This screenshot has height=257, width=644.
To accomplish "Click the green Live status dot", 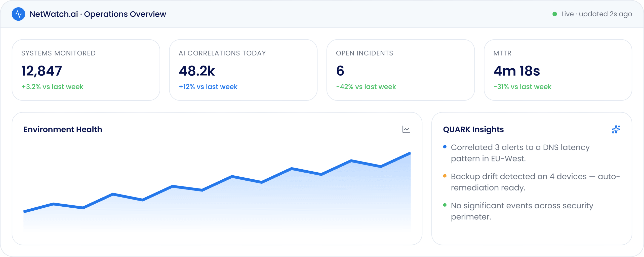I will pyautogui.click(x=554, y=14).
